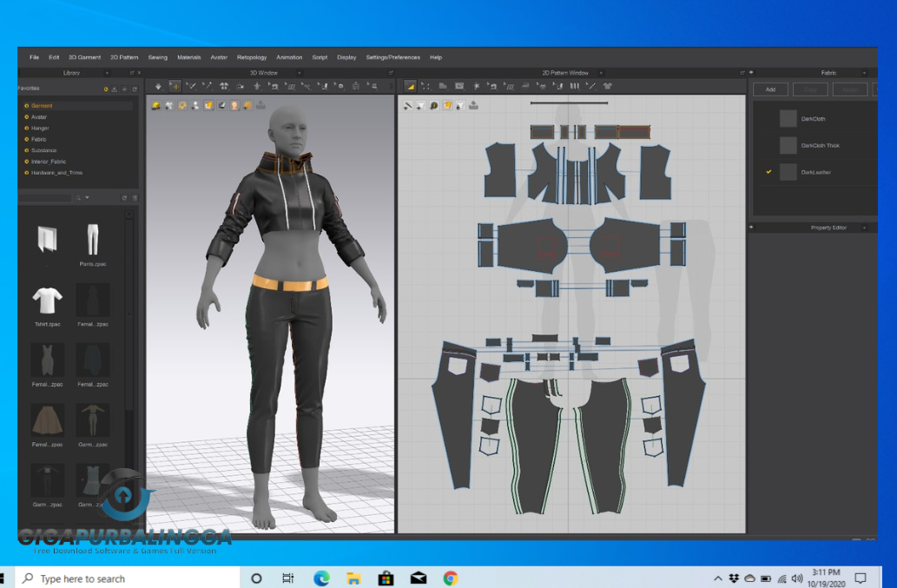Open the File menu
Image resolution: width=897 pixels, height=588 pixels.
pos(35,57)
